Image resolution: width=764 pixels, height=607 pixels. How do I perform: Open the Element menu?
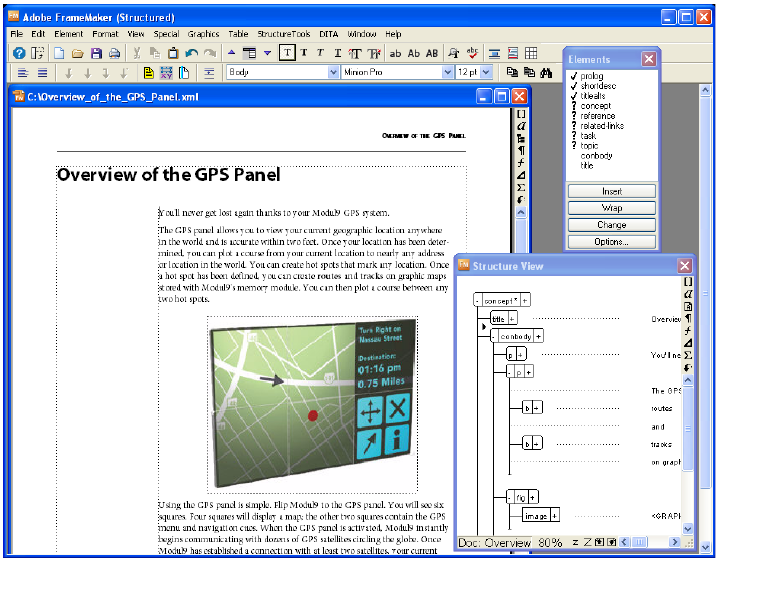(x=68, y=34)
